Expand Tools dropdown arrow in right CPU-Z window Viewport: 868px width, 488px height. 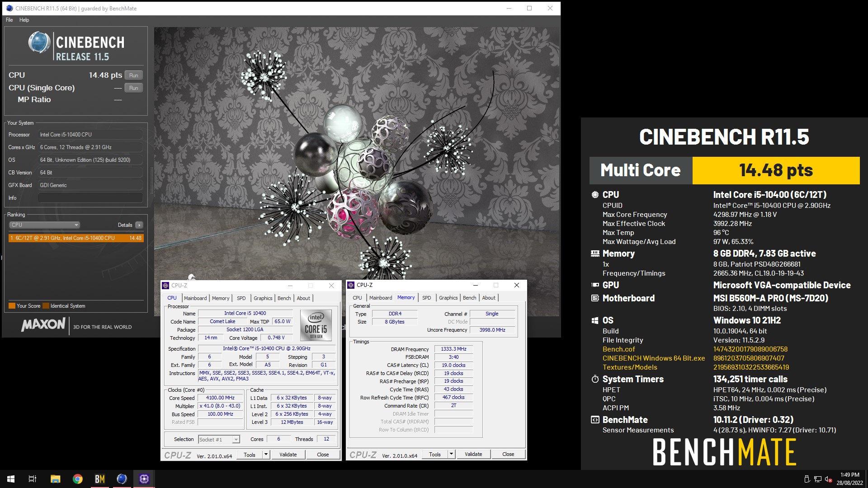451,455
